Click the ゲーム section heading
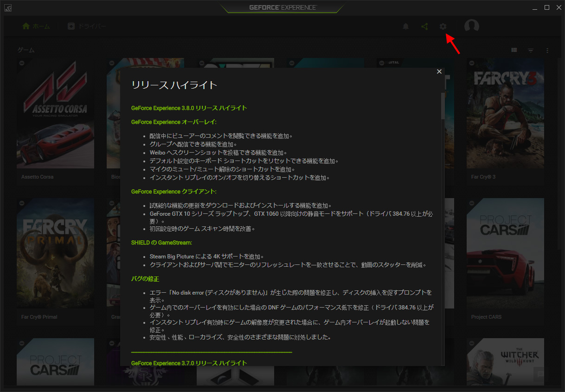This screenshot has width=565, height=392. tap(26, 50)
